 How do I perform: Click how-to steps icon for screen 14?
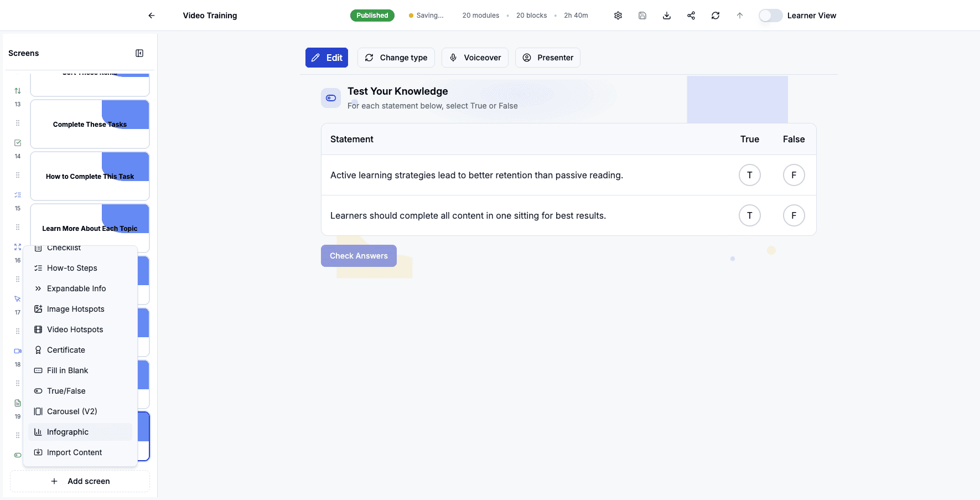click(x=18, y=195)
